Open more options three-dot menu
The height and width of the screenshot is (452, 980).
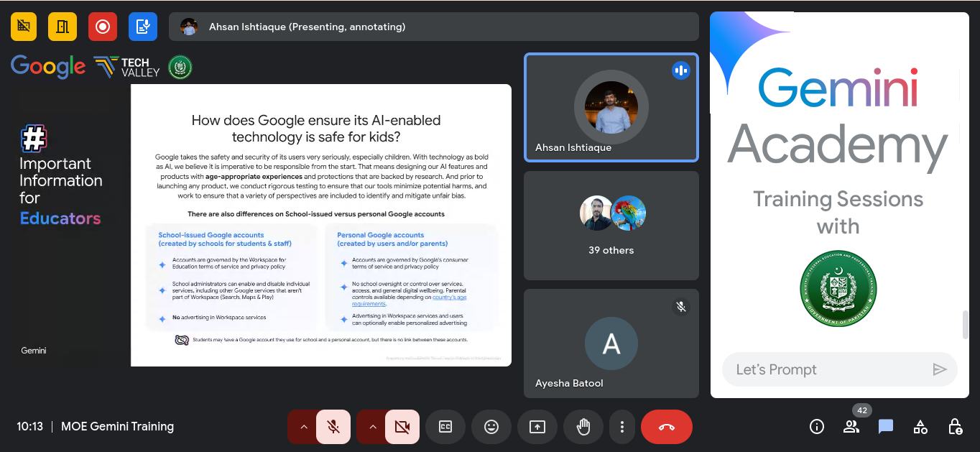(622, 427)
